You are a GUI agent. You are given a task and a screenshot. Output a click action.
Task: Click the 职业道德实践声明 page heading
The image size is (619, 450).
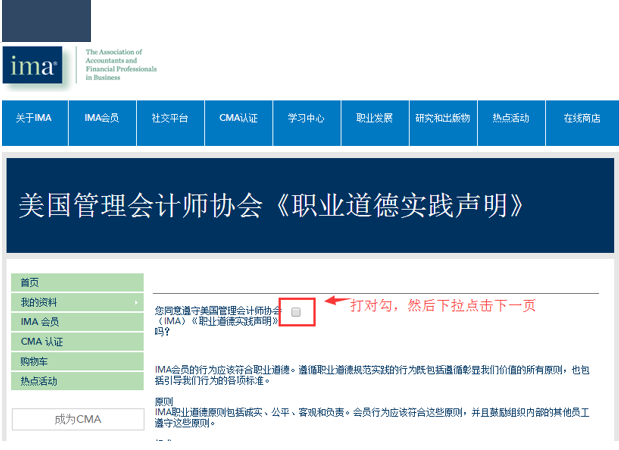pyautogui.click(x=271, y=205)
